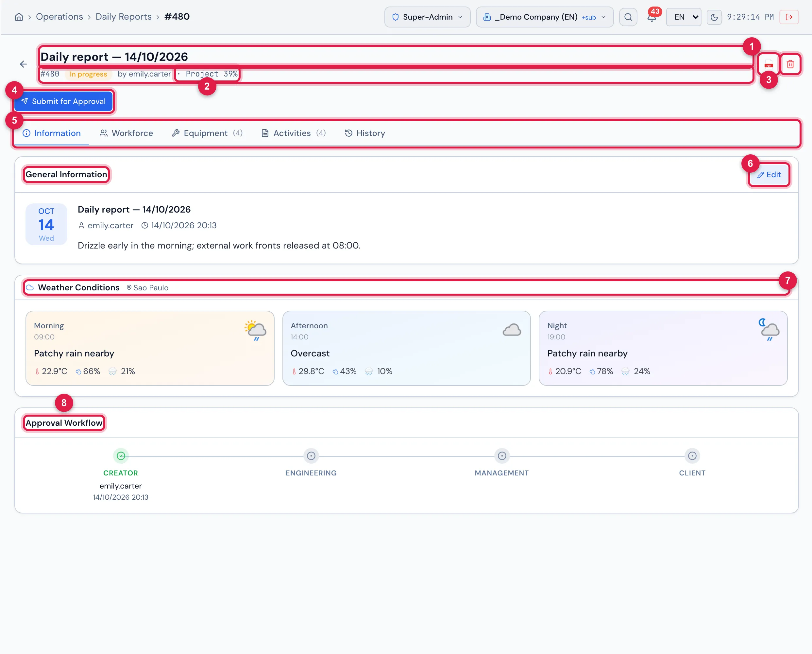Open Daily Reports breadcrumb link
Image resolution: width=812 pixels, height=654 pixels.
124,17
